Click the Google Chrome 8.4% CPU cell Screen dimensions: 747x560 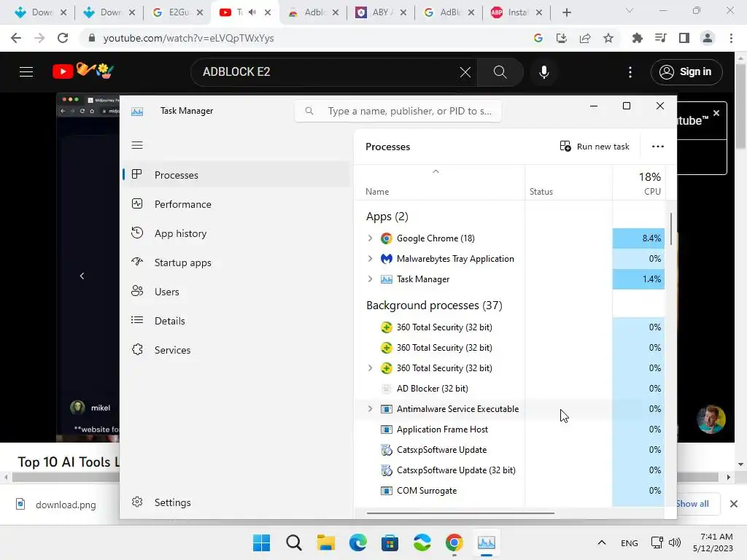[639, 238]
